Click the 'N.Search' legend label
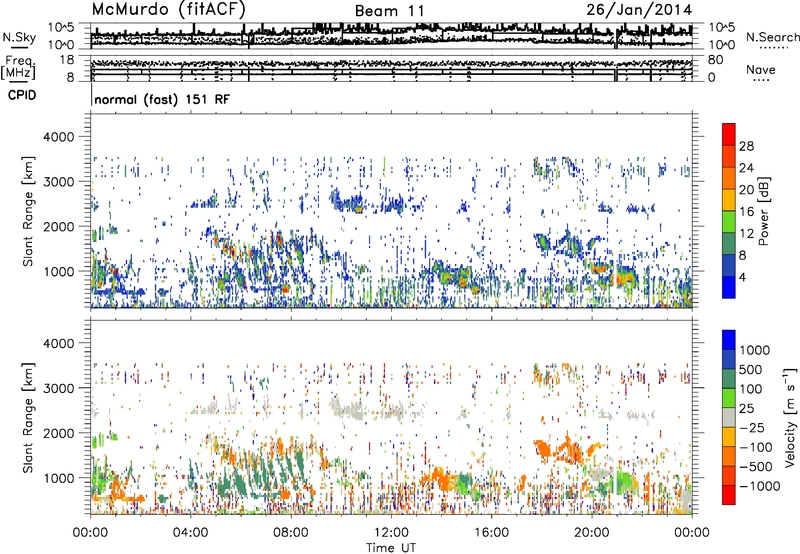The height and width of the screenshot is (554, 800). pyautogui.click(x=772, y=37)
